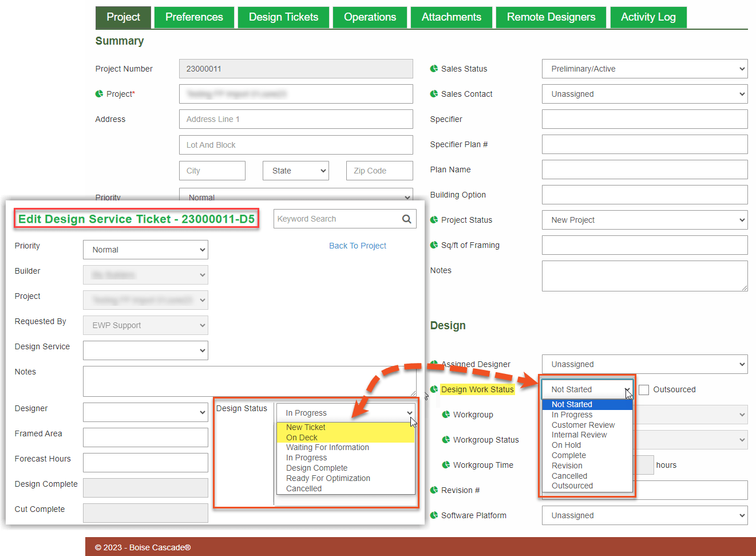
Task: Open the Designer dropdown in ticket form
Action: pyautogui.click(x=145, y=412)
